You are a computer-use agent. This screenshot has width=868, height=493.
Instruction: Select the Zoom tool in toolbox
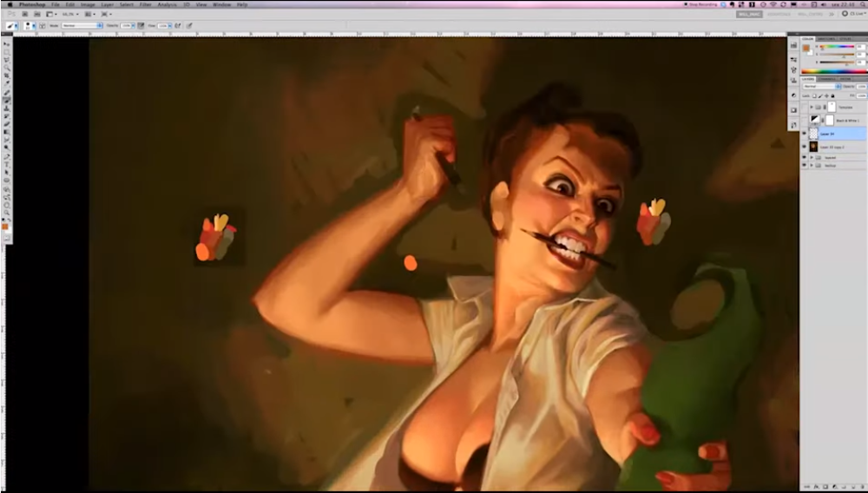click(x=7, y=213)
